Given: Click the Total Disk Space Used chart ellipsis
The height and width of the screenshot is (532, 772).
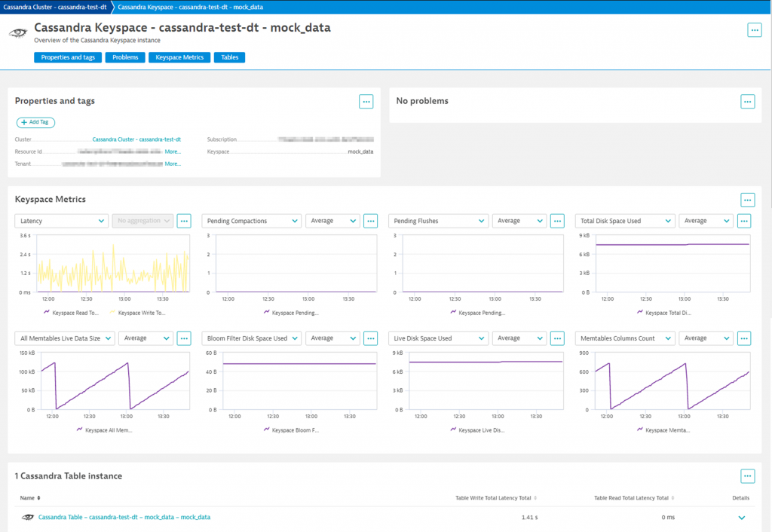Looking at the screenshot, I should (x=743, y=220).
